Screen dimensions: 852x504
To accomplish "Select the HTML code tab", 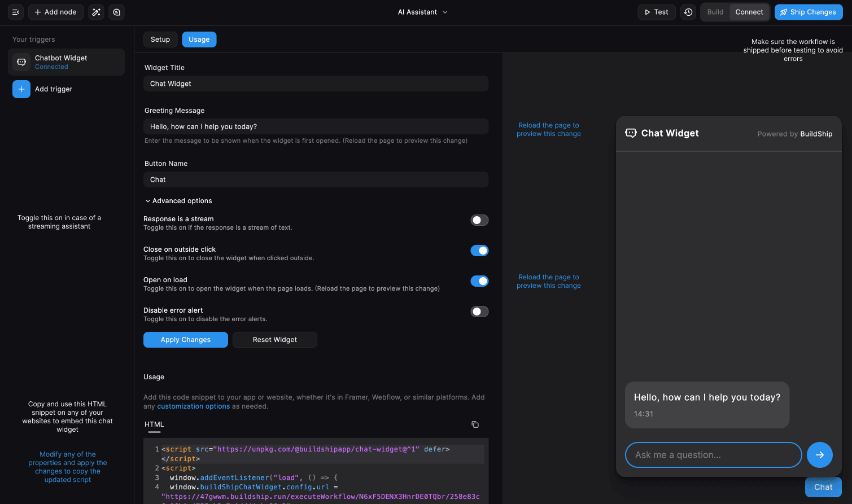I will [x=154, y=424].
